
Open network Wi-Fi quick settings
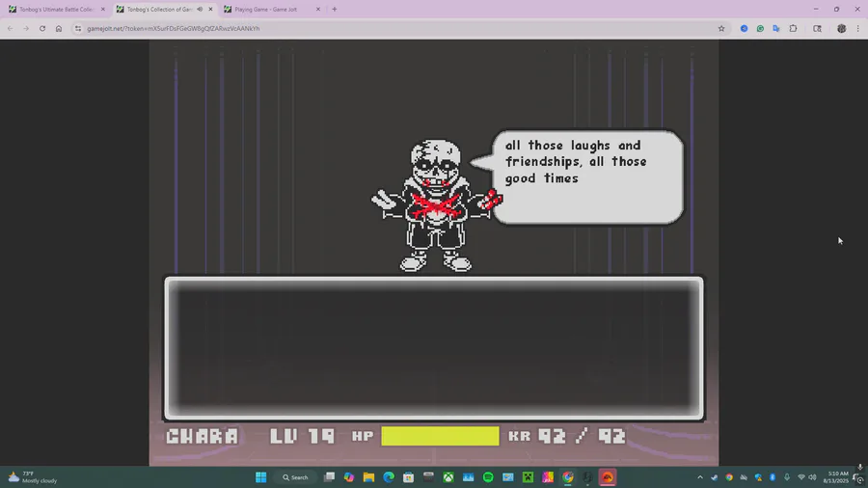pyautogui.click(x=801, y=477)
